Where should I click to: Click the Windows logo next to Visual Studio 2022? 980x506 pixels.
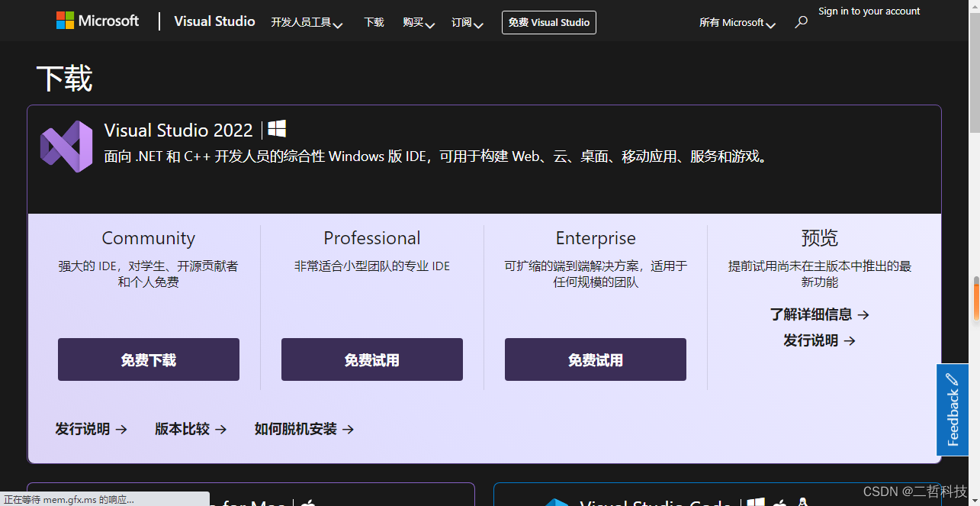277,129
